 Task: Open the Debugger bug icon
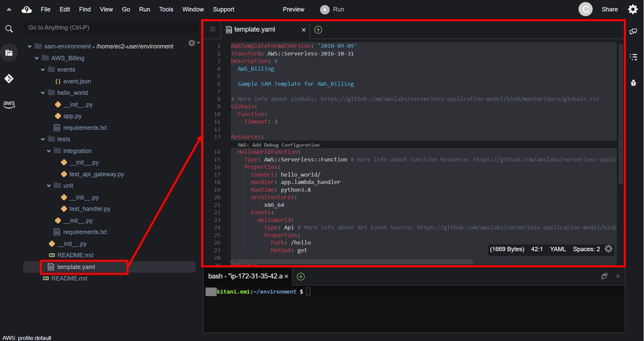(x=633, y=83)
